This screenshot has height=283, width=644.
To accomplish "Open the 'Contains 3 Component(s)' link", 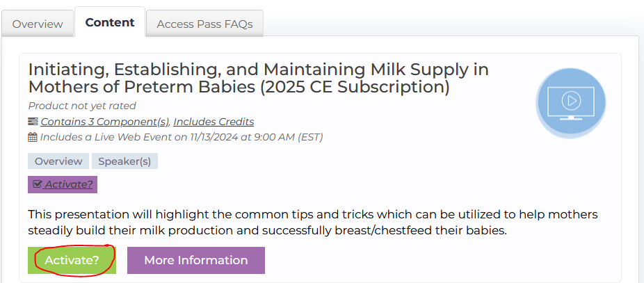I will (104, 122).
